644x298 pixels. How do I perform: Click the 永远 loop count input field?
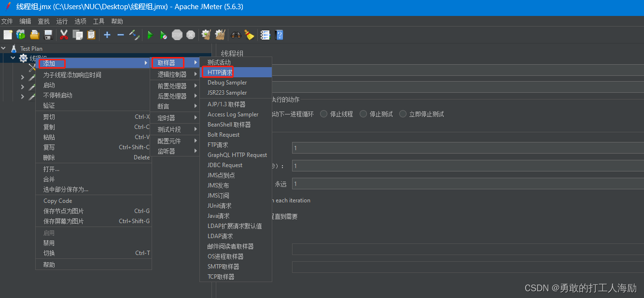click(x=468, y=184)
